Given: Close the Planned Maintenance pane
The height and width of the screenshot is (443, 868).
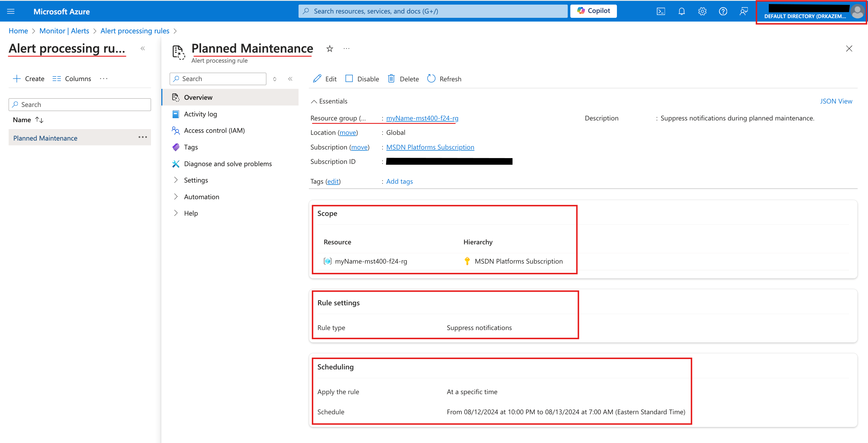Looking at the screenshot, I should click(x=849, y=49).
